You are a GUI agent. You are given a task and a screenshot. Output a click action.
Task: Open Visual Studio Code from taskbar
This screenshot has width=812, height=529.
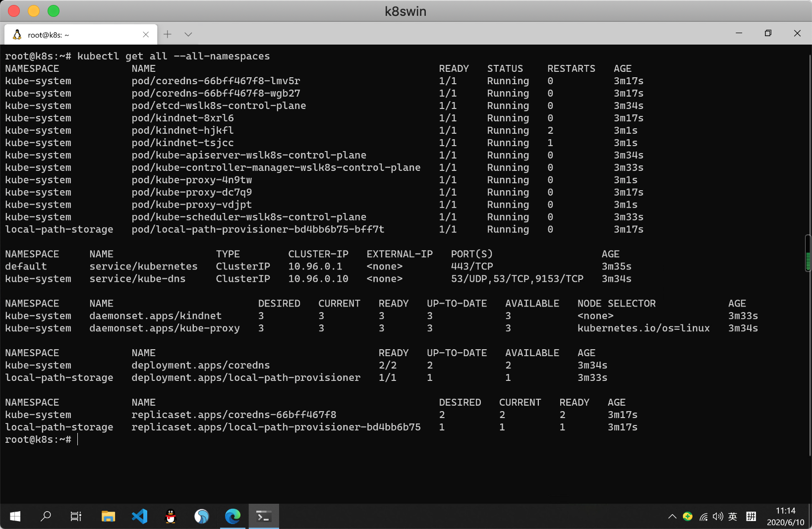pyautogui.click(x=140, y=517)
